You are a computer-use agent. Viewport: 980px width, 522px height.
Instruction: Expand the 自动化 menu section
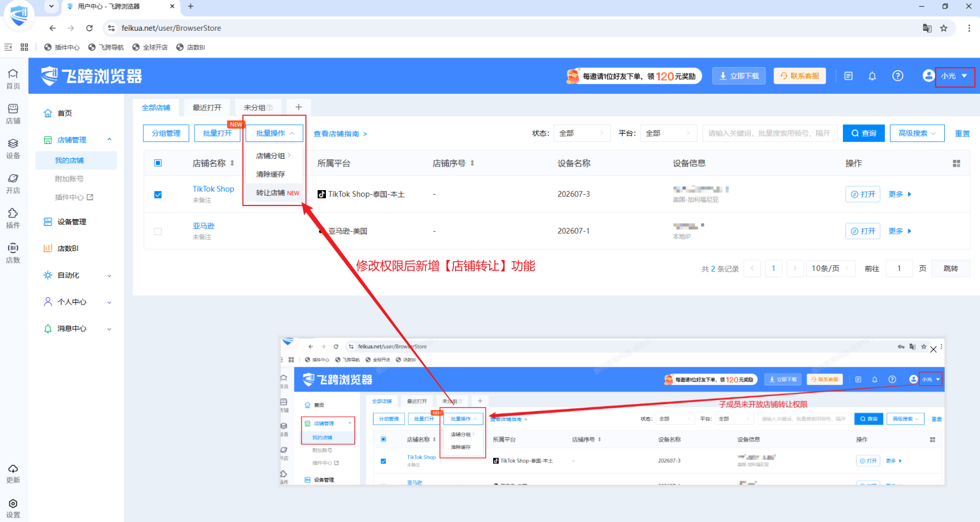click(109, 276)
